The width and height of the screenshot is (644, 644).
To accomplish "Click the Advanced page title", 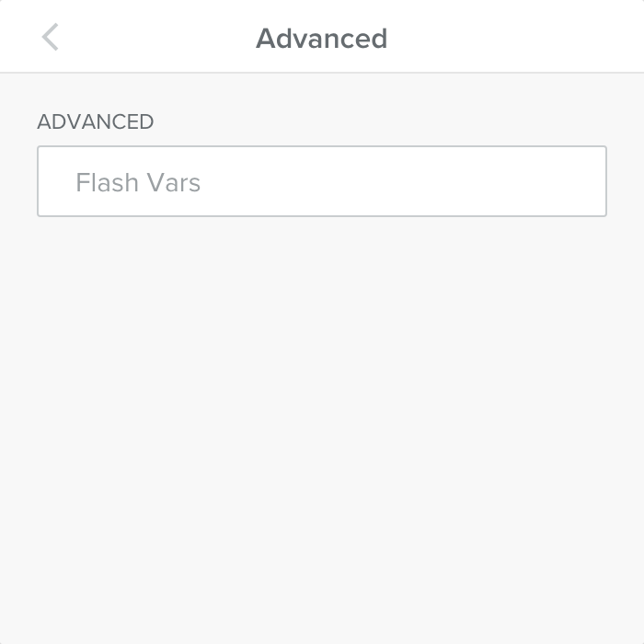I will coord(321,39).
